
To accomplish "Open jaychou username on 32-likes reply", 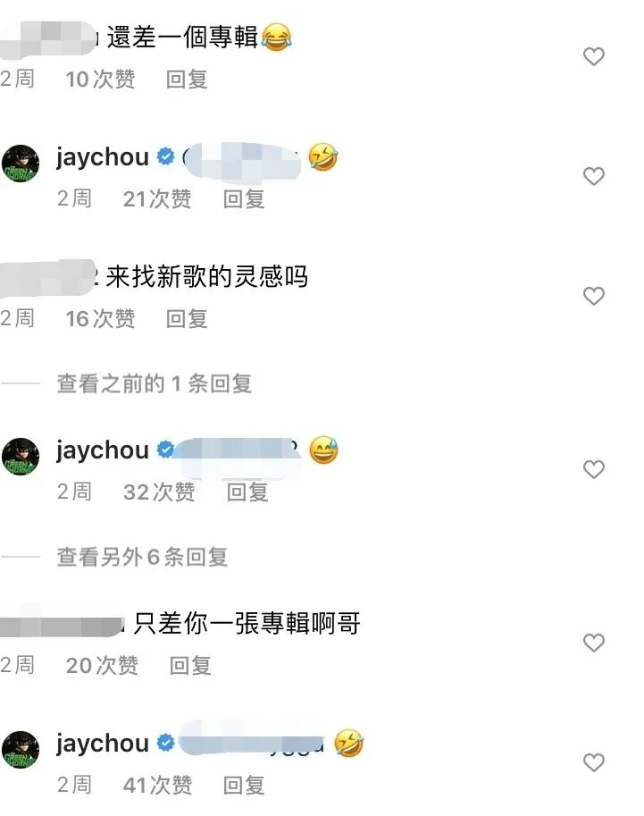I will 103,450.
